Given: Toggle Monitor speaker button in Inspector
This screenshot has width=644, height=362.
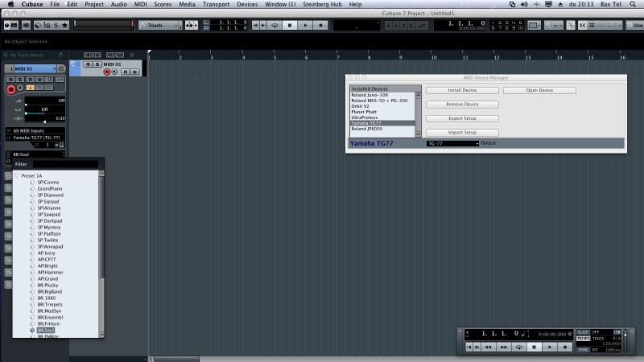Looking at the screenshot, I should tap(20, 88).
